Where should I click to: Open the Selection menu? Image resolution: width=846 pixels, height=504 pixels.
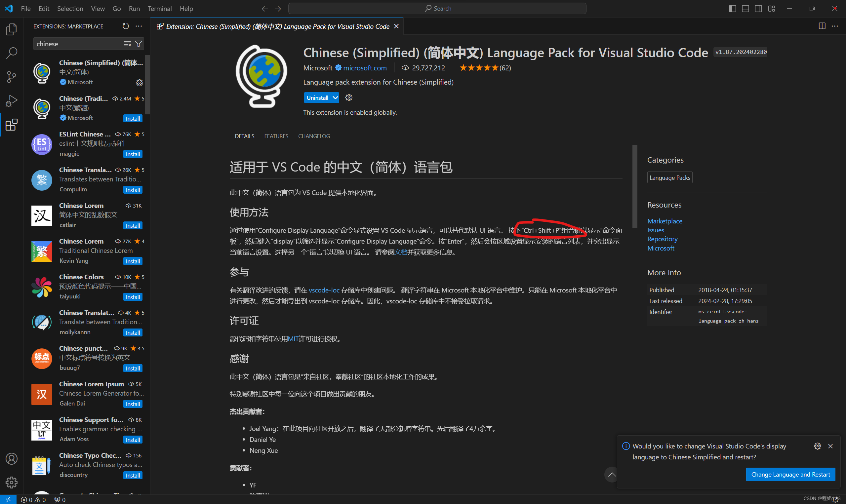(x=70, y=9)
